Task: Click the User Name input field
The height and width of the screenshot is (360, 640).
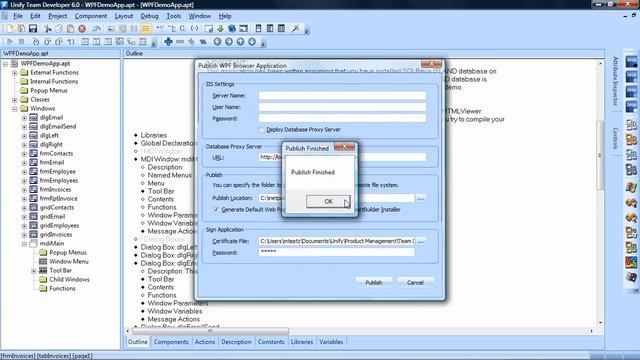Action: point(342,107)
